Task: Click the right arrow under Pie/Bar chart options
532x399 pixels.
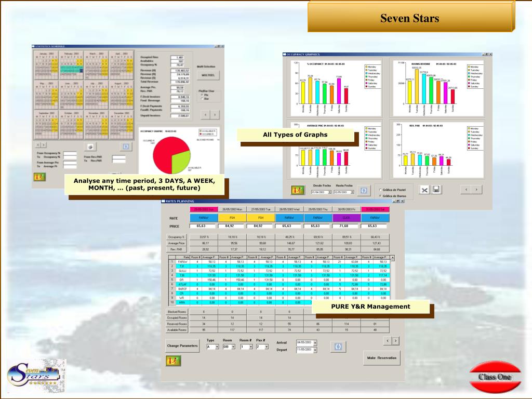Action: point(215,115)
